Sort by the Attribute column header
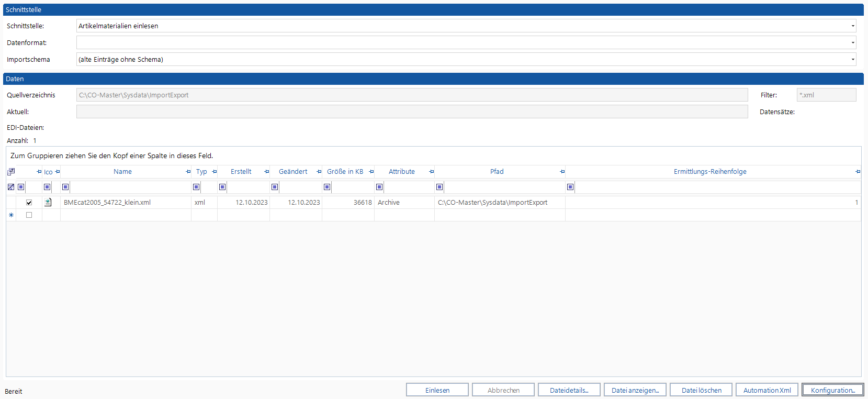Viewport: 868px width, 399px height. click(401, 172)
